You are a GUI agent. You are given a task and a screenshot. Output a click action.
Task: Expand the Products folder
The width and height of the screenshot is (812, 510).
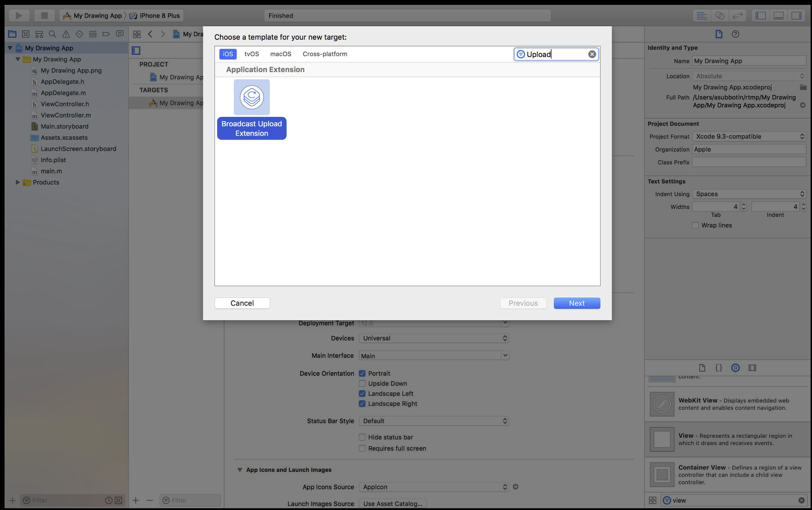click(x=17, y=182)
